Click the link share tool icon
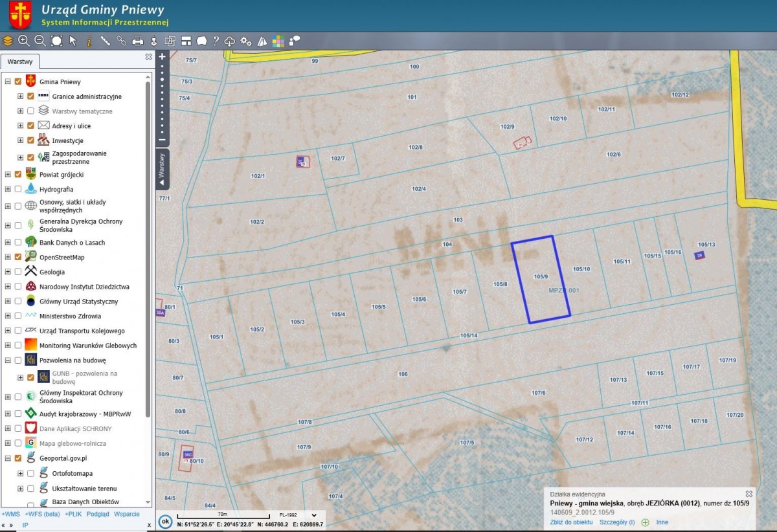 click(x=122, y=41)
